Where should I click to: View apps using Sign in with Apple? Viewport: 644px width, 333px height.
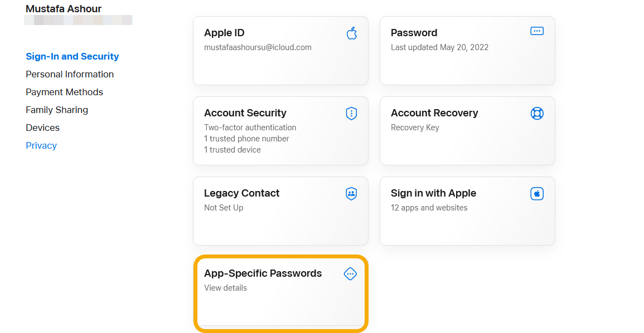coord(467,211)
